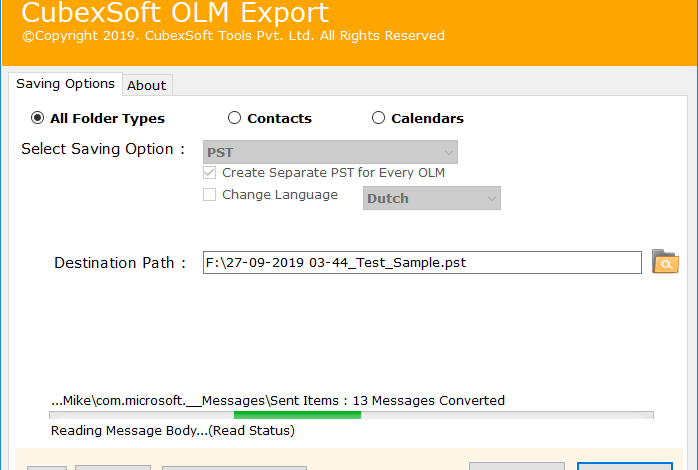698x470 pixels.
Task: Click the Sent Items messages converted status
Action: (278, 401)
